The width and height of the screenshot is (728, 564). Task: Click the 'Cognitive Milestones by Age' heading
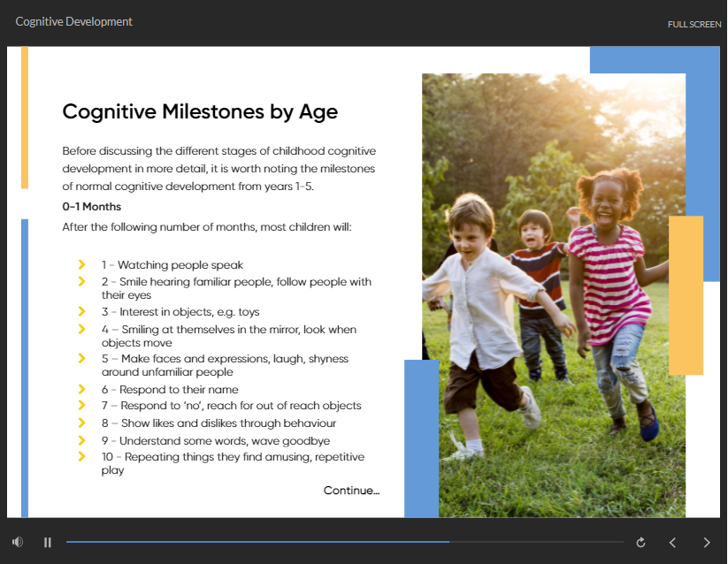200,112
